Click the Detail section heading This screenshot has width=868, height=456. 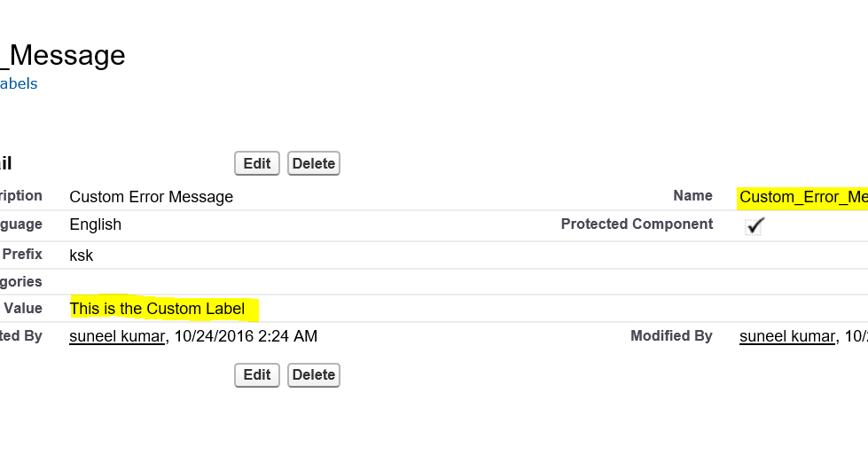coord(5,163)
